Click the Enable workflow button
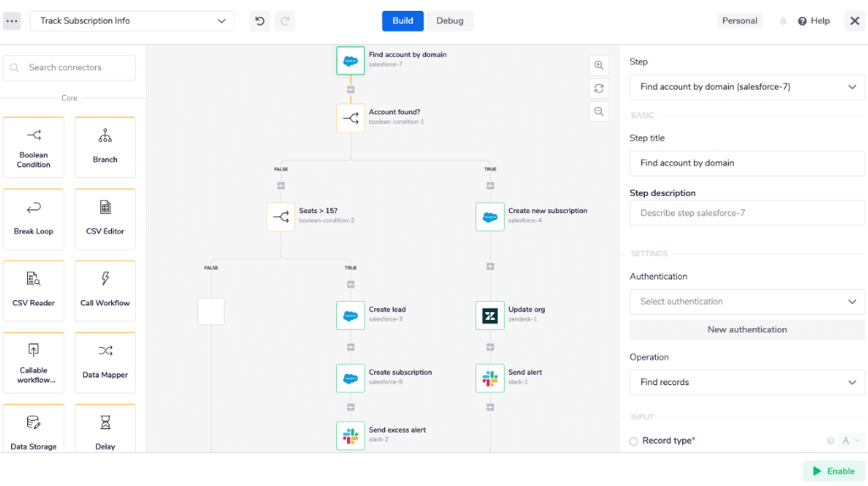Viewport: 868px width, 486px height. (833, 471)
